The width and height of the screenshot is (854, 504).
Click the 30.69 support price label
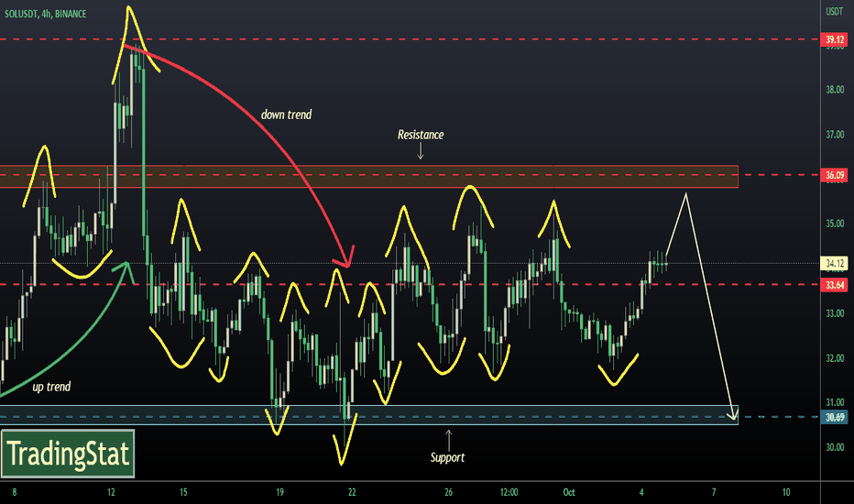[x=835, y=417]
